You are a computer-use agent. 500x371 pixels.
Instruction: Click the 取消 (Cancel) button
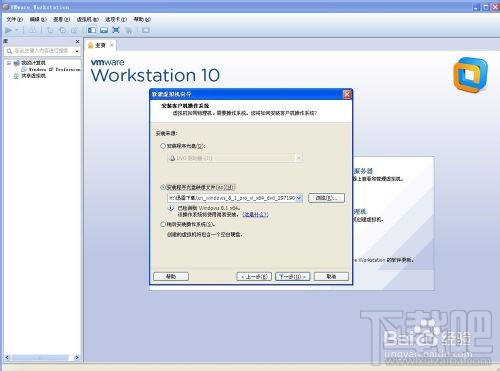pyautogui.click(x=331, y=276)
